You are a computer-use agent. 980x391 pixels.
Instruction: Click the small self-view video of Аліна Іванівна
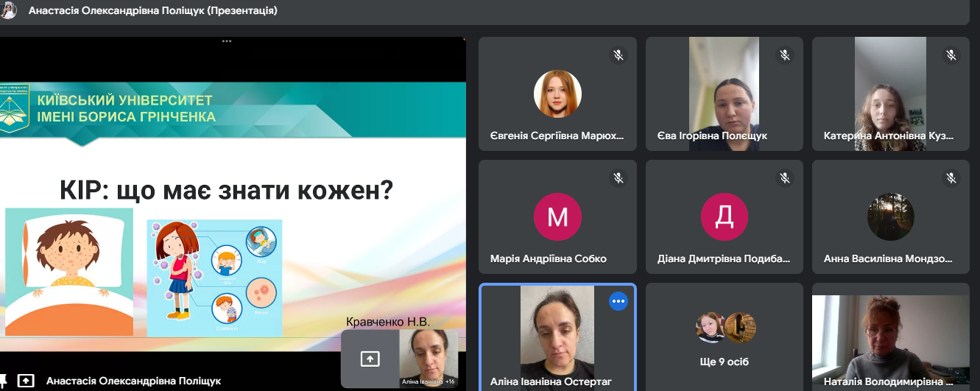(x=429, y=359)
